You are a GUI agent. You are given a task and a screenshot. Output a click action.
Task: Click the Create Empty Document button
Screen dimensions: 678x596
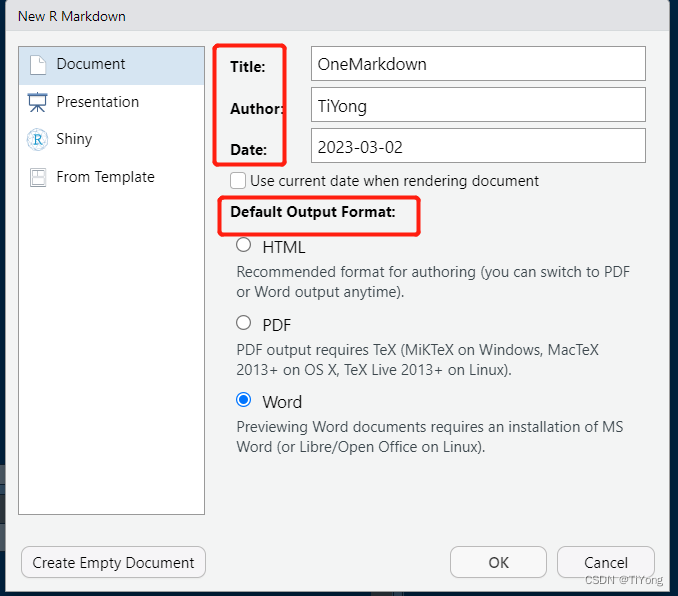click(x=113, y=562)
